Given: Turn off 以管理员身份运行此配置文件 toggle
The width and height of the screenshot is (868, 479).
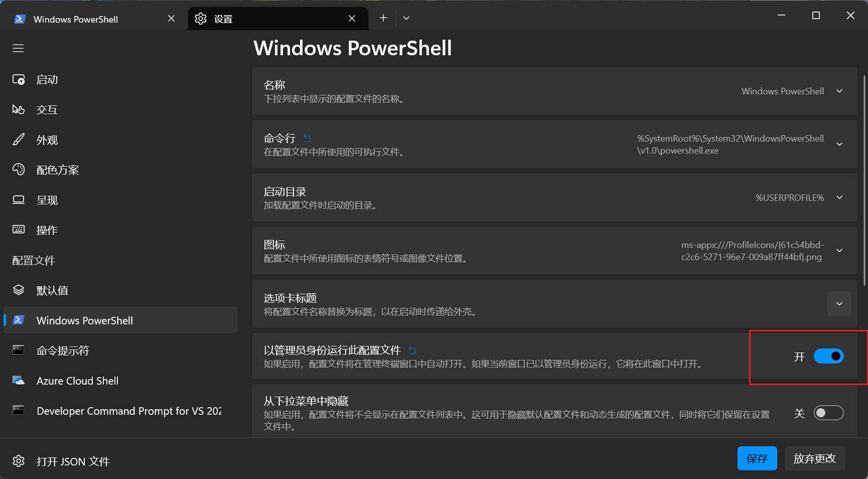Looking at the screenshot, I should pos(829,356).
